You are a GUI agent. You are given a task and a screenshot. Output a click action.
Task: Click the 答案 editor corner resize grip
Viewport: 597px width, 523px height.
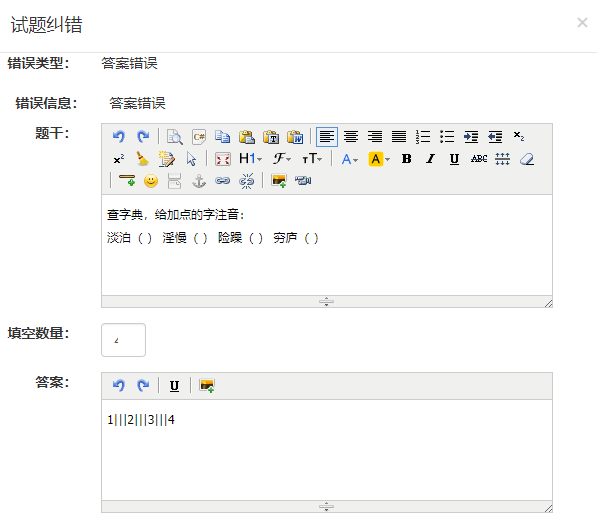(x=548, y=508)
